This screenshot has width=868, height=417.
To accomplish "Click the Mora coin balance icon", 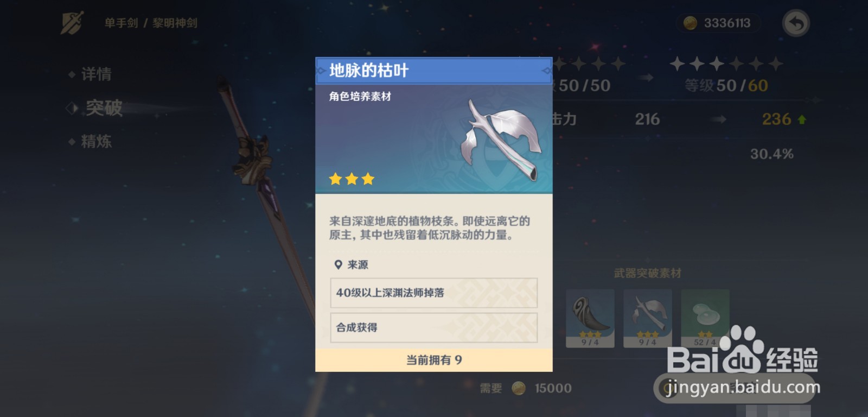I will point(690,23).
